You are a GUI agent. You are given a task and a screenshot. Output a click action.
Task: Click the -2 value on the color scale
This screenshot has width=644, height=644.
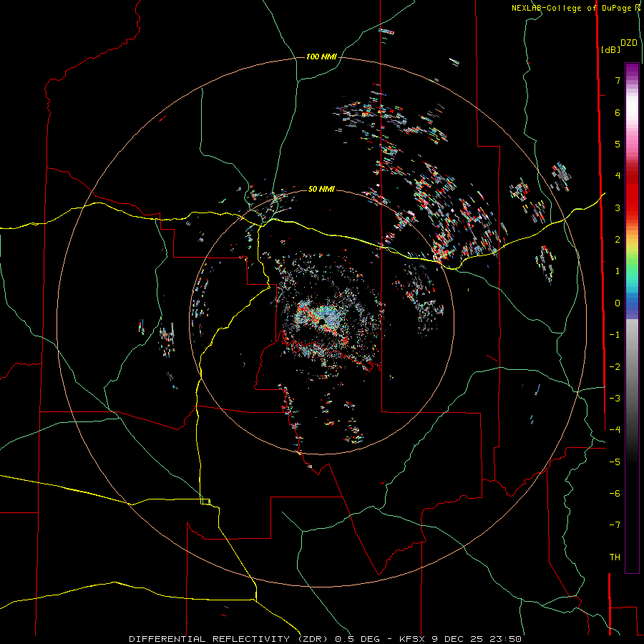[x=615, y=367]
